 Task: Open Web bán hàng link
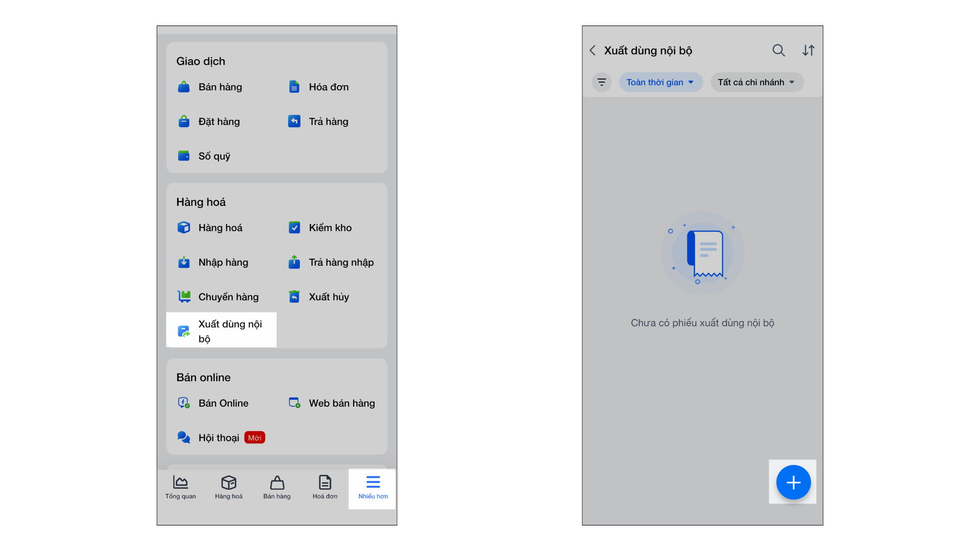[x=332, y=403]
